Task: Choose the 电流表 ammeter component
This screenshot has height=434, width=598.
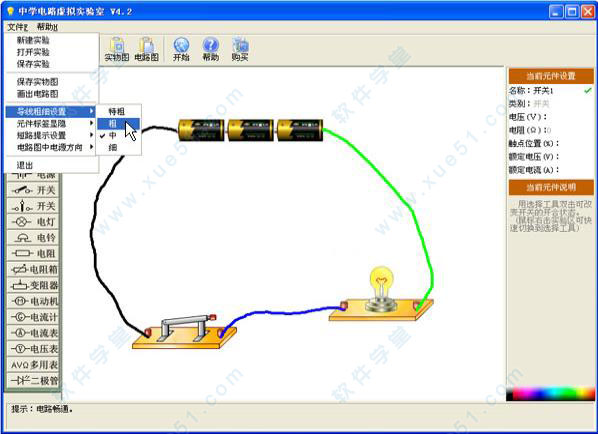Action: click(34, 333)
